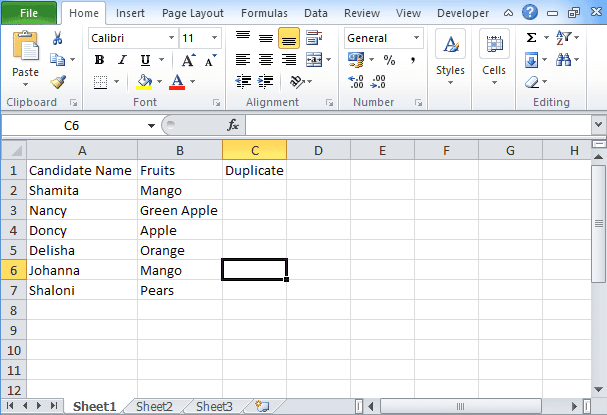This screenshot has width=607, height=415.
Task: Apply Comma Style
Action: tap(413, 60)
